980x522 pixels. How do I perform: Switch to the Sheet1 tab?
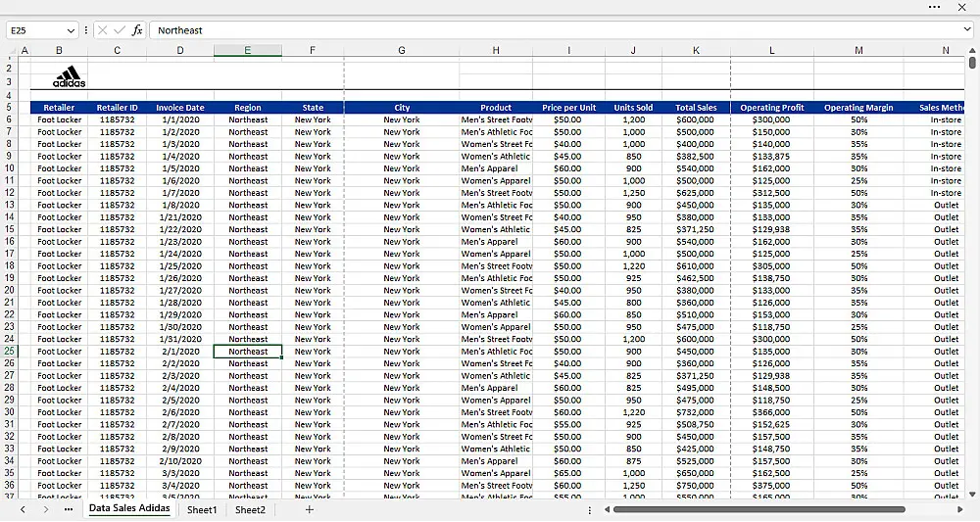click(202, 510)
